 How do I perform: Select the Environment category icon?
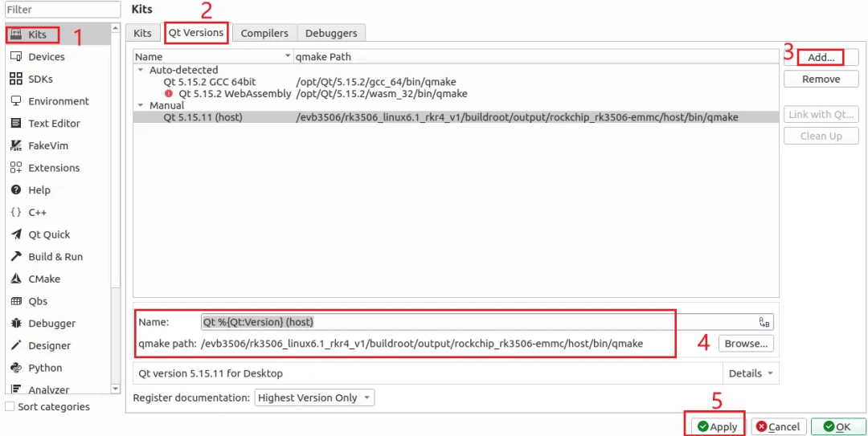click(16, 101)
